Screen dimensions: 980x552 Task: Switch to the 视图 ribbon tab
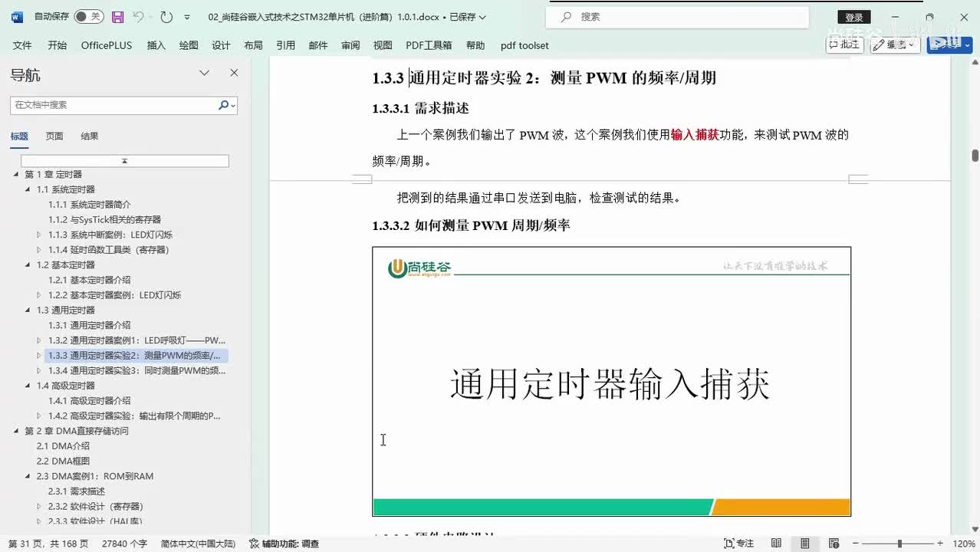click(383, 45)
